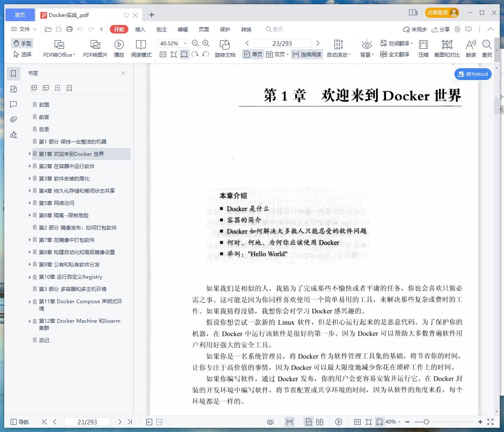Click the zoom in magnifier icon
Screen dimensions: 504x432
tap(206, 43)
